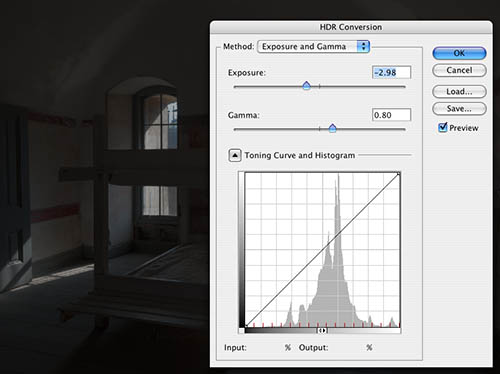Image resolution: width=500 pixels, height=374 pixels.
Task: Click the Load... button
Action: click(x=459, y=91)
